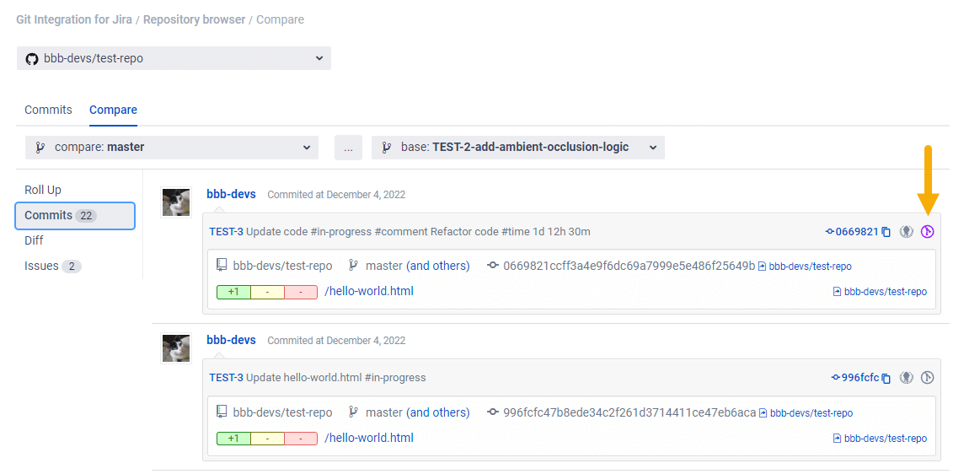Copy commit hash 996fcfc using copy icon

click(x=886, y=379)
